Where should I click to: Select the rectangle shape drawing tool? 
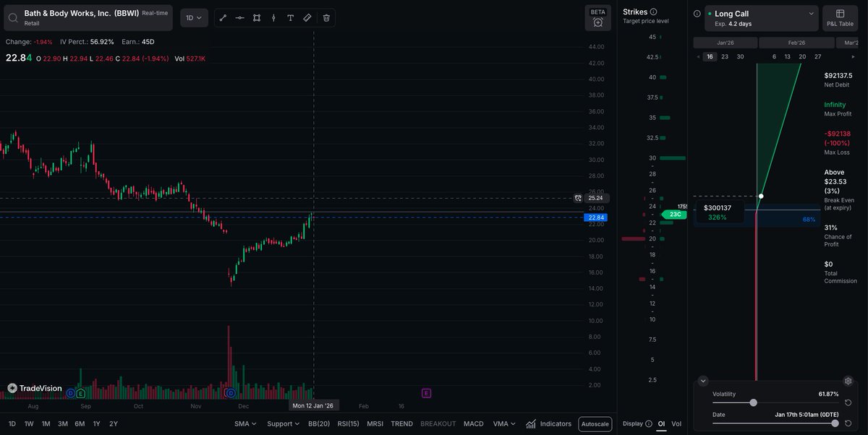point(257,17)
